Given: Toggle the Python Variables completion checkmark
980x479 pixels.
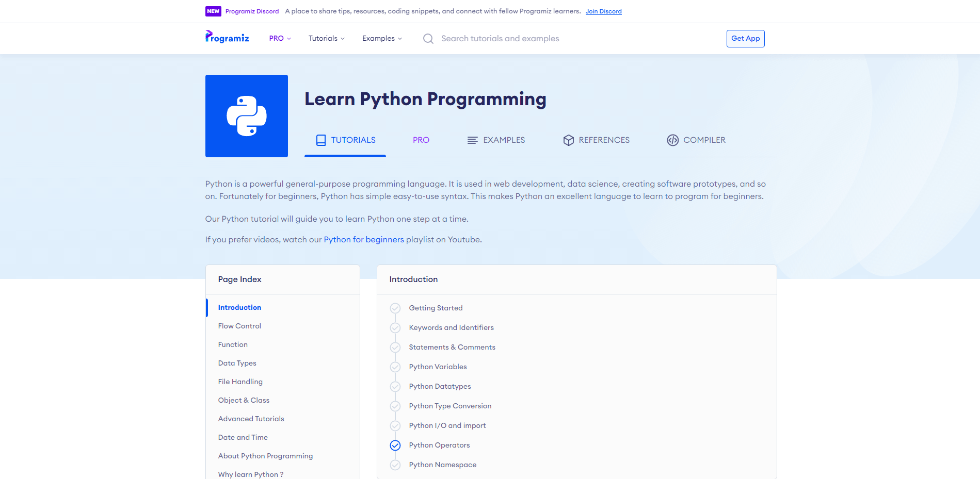Looking at the screenshot, I should (x=395, y=367).
